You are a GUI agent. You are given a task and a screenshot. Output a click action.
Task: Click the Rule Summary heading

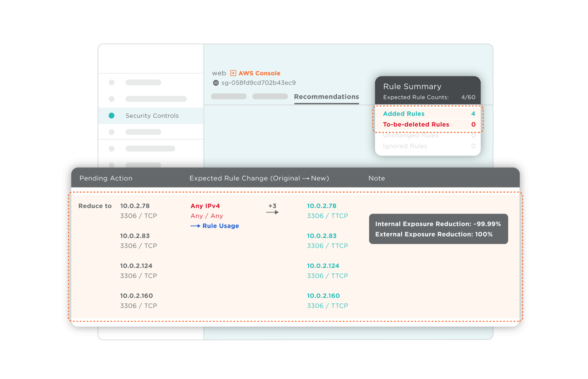click(412, 86)
